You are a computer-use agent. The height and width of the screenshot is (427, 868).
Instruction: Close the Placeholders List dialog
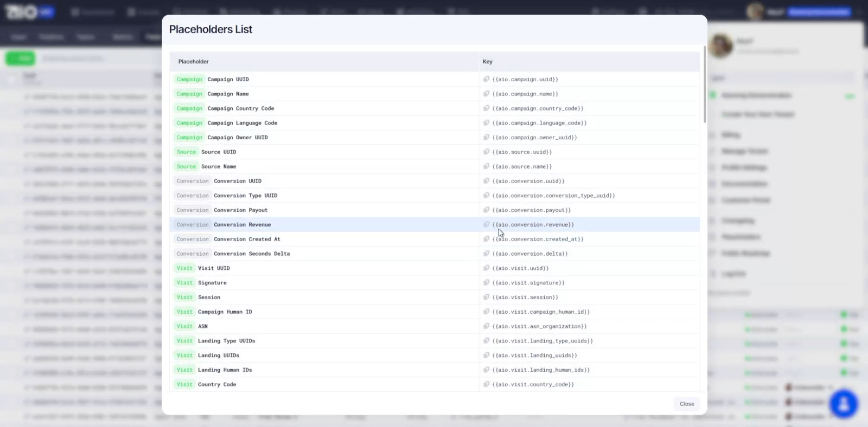pos(686,404)
